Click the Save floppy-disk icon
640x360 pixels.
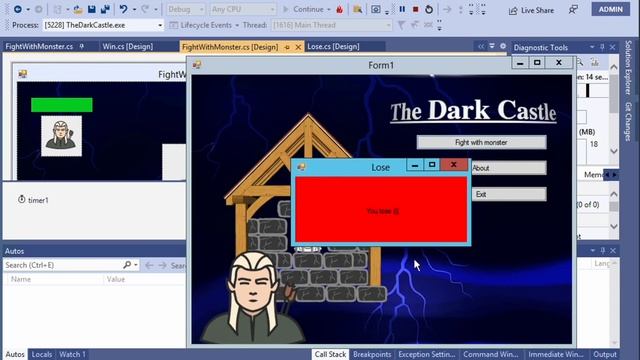92,9
